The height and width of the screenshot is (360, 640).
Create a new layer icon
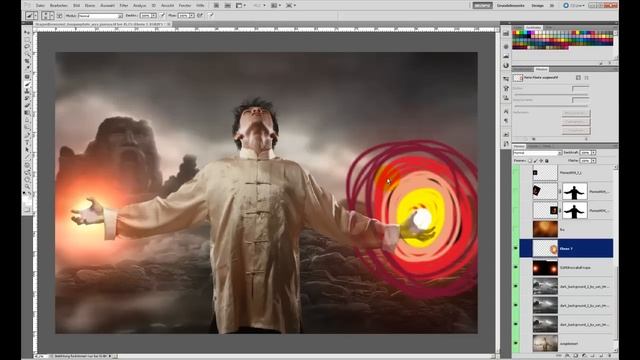601,356
